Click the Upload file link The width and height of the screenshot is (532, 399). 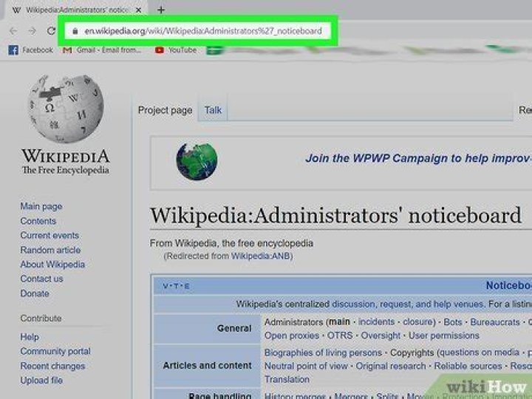(41, 381)
